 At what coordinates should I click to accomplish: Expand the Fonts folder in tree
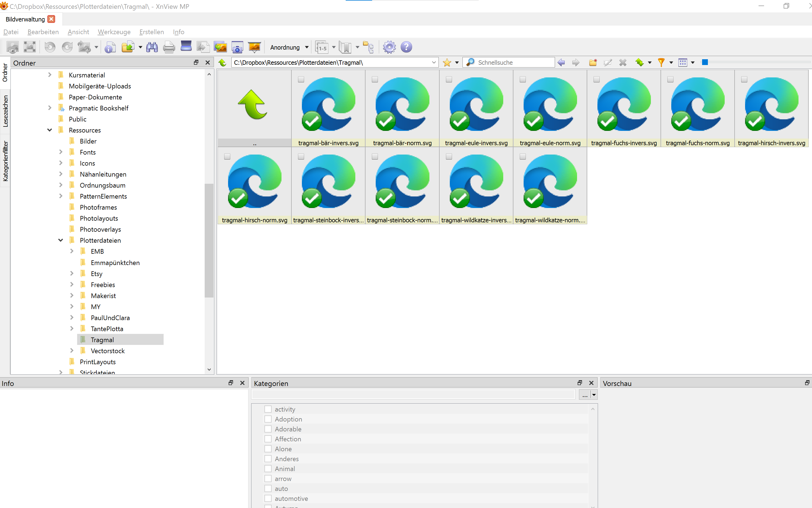coord(61,152)
